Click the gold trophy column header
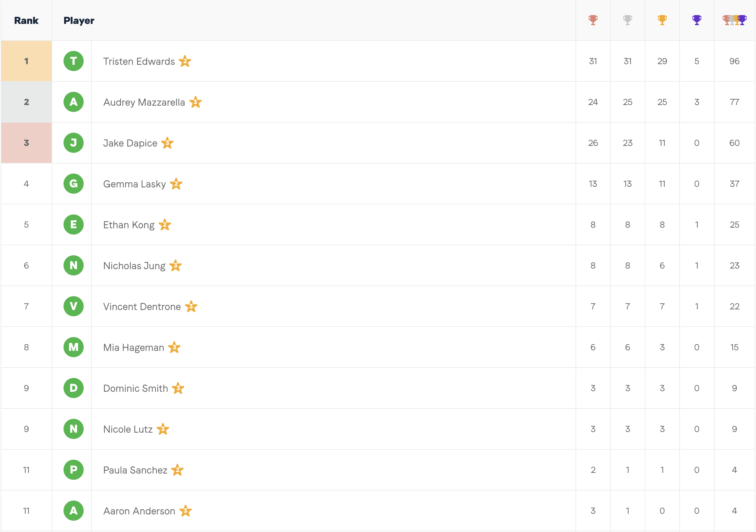 pyautogui.click(x=662, y=20)
